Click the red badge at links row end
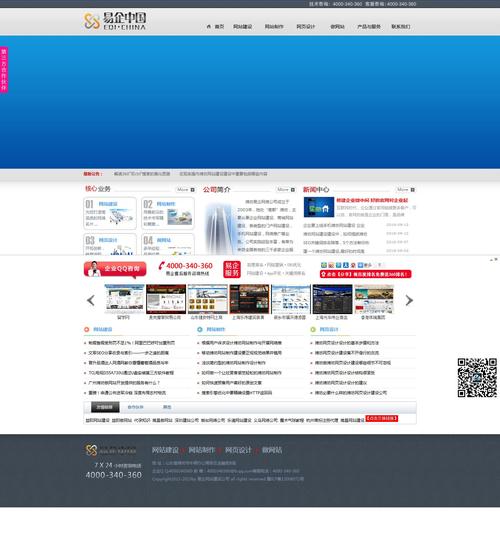 [x=381, y=418]
